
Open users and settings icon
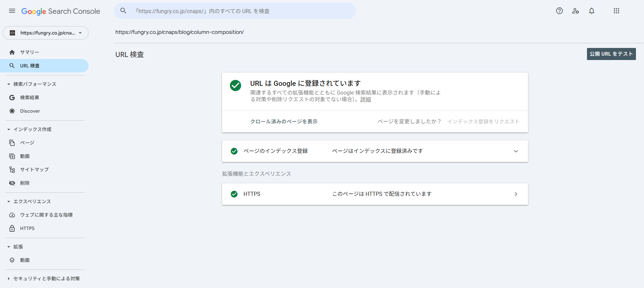576,11
